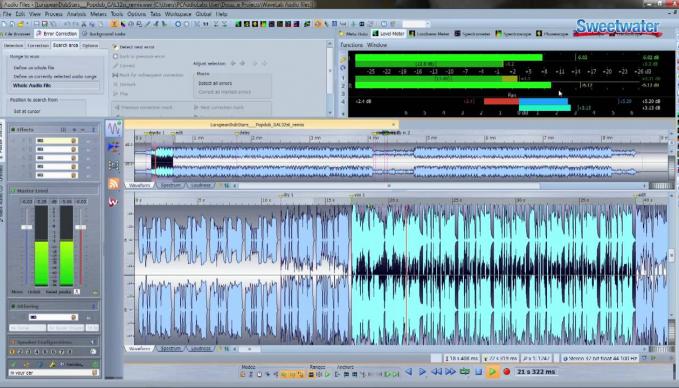The width and height of the screenshot is (679, 388).
Task: Click Define as currently selected audio range
Action: (55, 76)
